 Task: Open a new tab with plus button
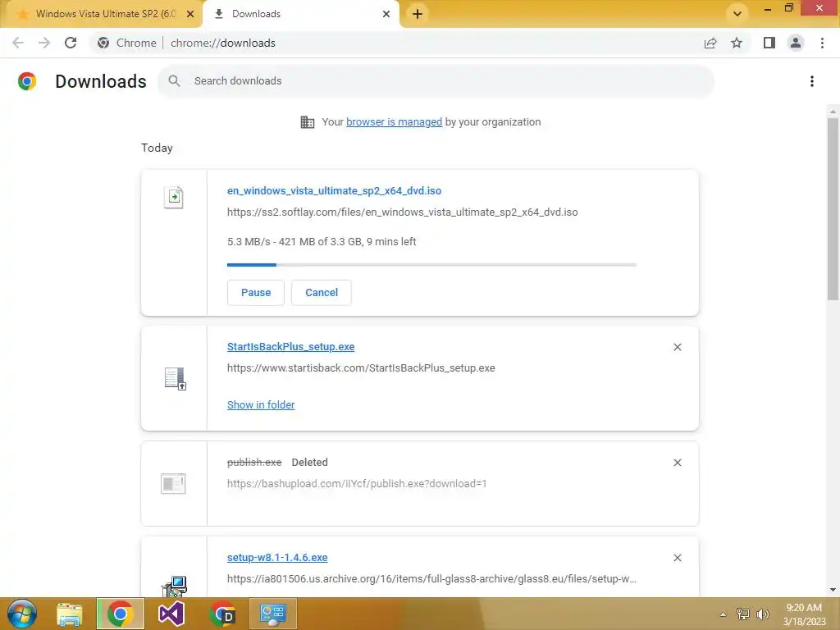418,14
